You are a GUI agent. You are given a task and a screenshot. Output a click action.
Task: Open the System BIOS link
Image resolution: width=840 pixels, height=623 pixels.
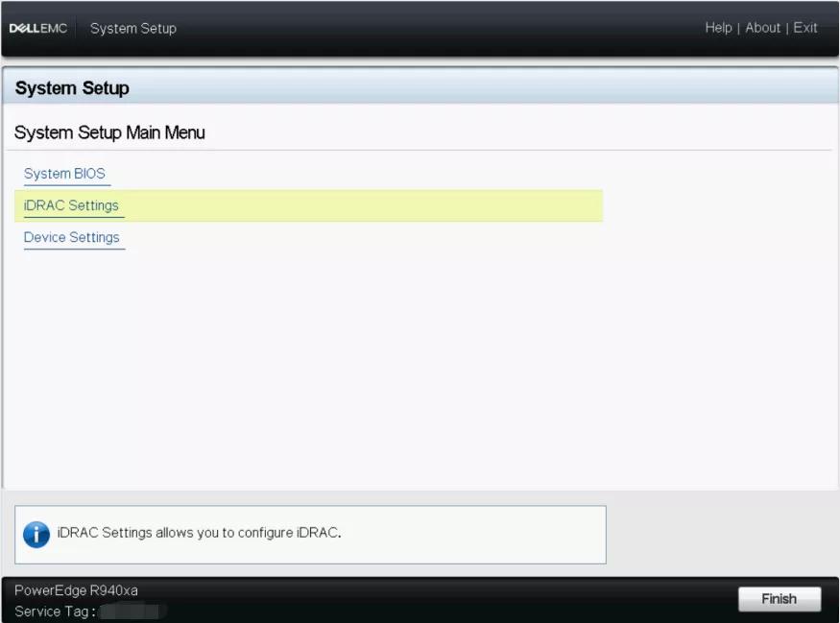(x=64, y=174)
